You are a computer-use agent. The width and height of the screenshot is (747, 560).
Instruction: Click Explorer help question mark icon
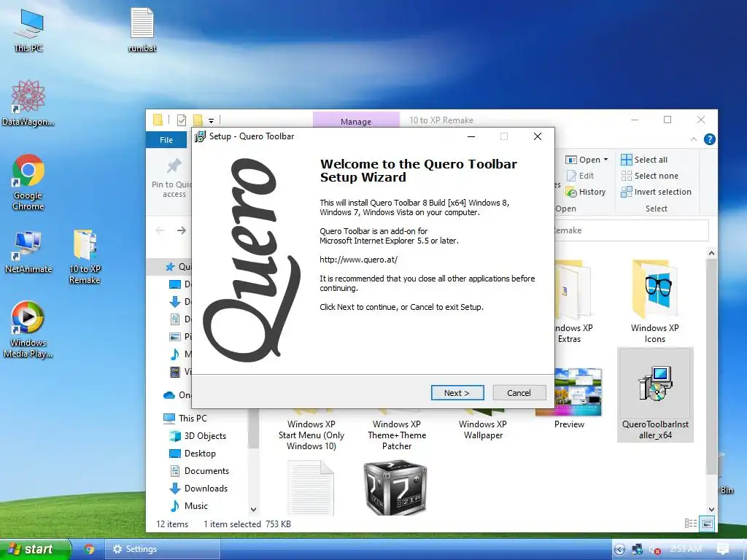[709, 139]
